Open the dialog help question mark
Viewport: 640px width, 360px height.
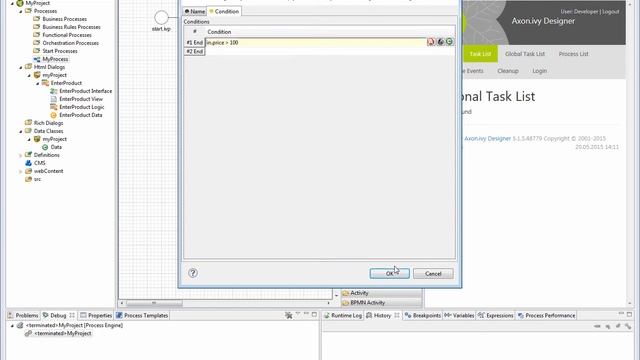tap(193, 273)
